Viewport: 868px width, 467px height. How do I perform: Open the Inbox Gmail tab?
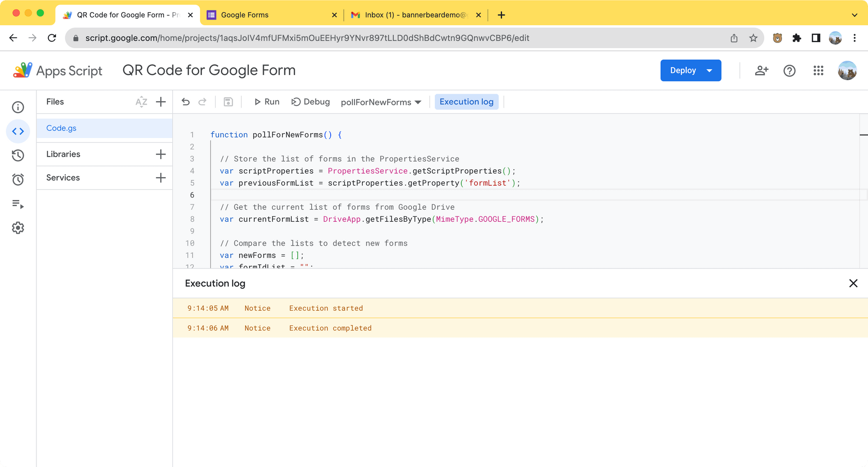point(412,14)
